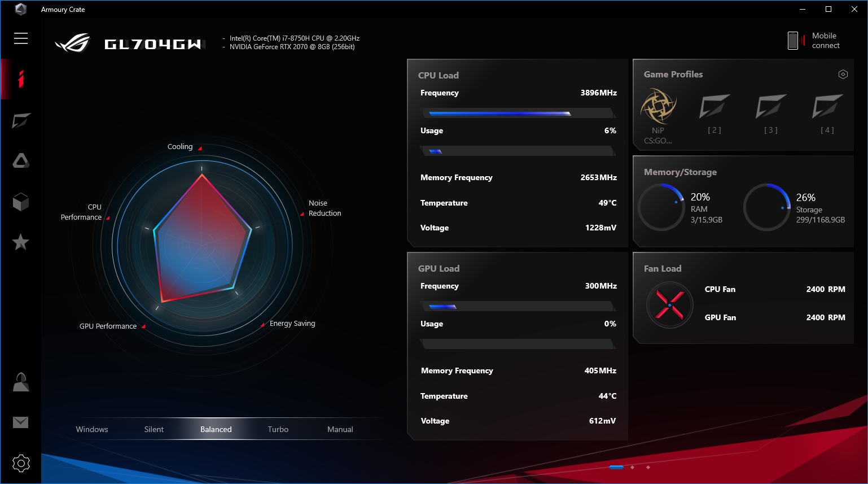Click the Noise Reduction radar label
The image size is (868, 484).
click(325, 208)
